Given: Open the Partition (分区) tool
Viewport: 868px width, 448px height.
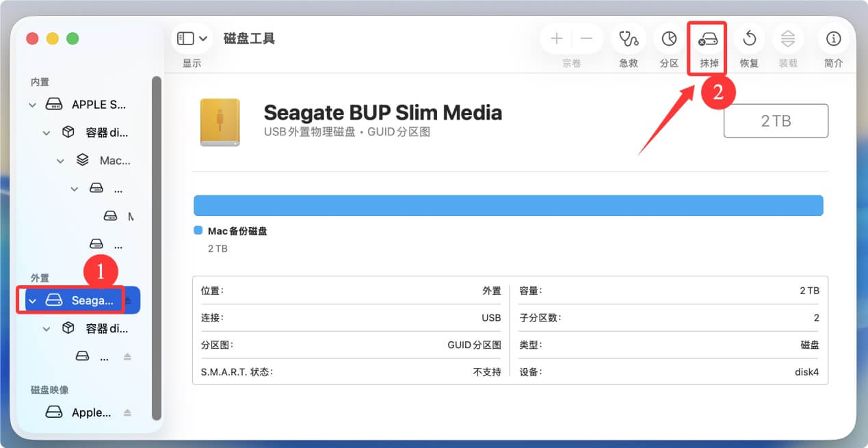Looking at the screenshot, I should [668, 39].
